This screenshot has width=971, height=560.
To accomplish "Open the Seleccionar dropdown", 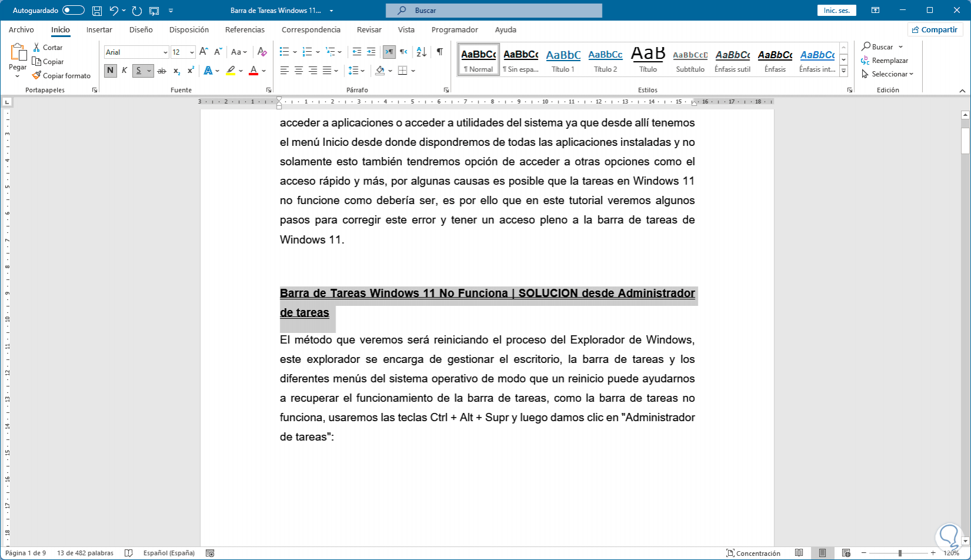I will point(887,74).
